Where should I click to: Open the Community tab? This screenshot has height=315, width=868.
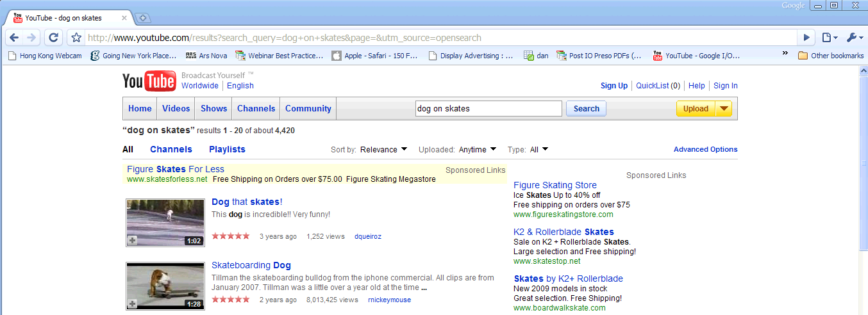tap(308, 109)
